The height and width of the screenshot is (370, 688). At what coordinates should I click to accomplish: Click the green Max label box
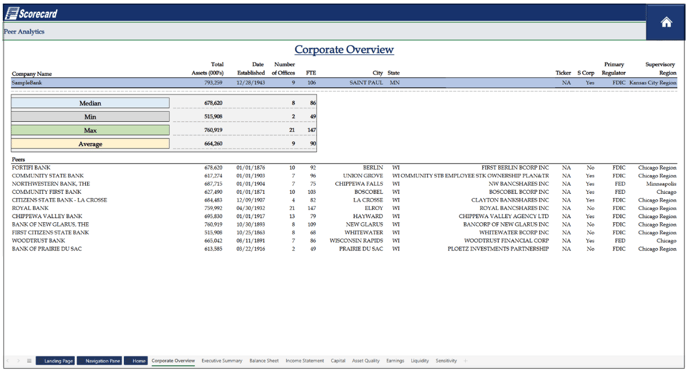point(90,130)
